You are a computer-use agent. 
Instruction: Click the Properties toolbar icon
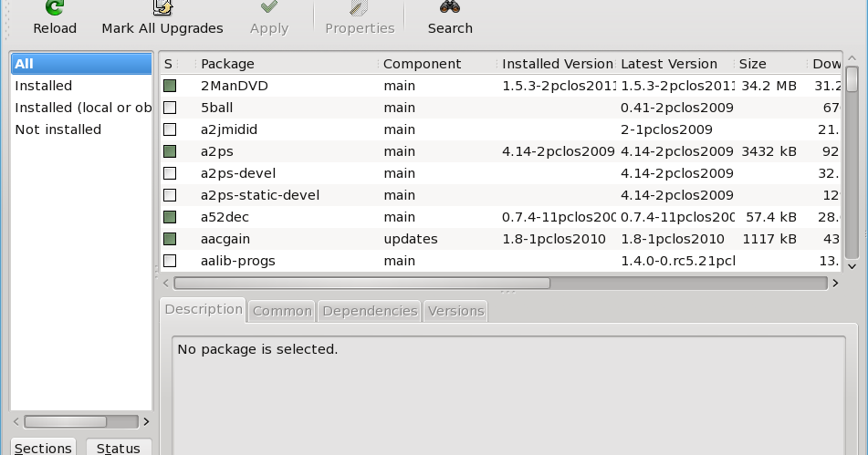coord(360,7)
